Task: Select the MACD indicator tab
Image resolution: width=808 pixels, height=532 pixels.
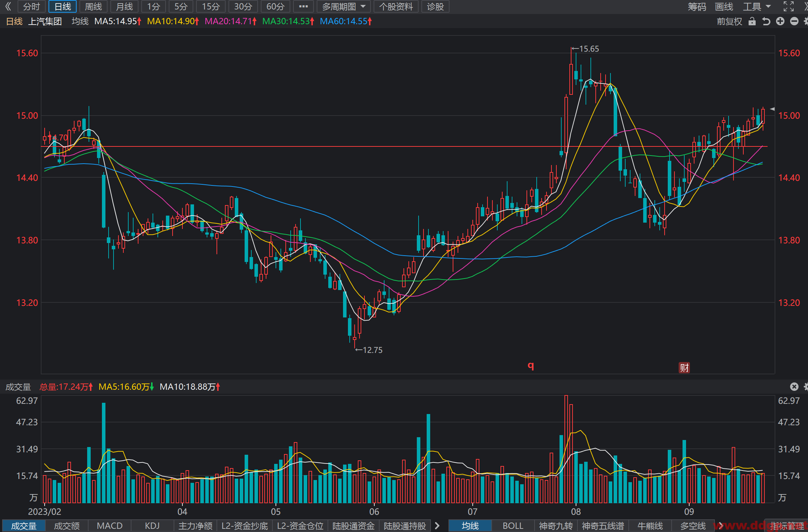Action: [x=110, y=526]
